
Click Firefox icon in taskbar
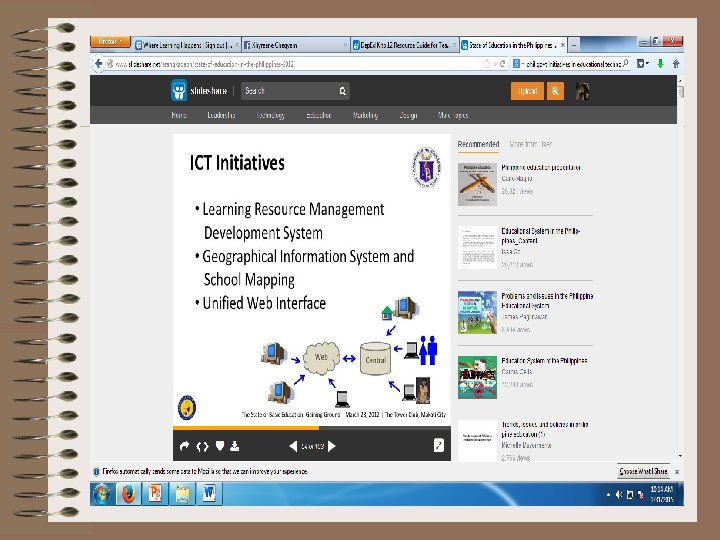[x=128, y=495]
